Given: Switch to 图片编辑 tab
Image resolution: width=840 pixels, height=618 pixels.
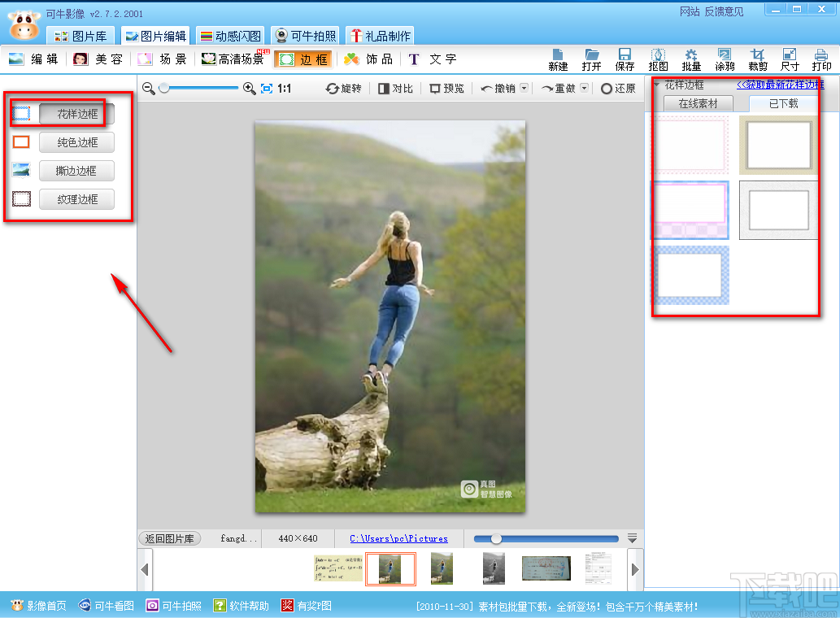Looking at the screenshot, I should (155, 36).
